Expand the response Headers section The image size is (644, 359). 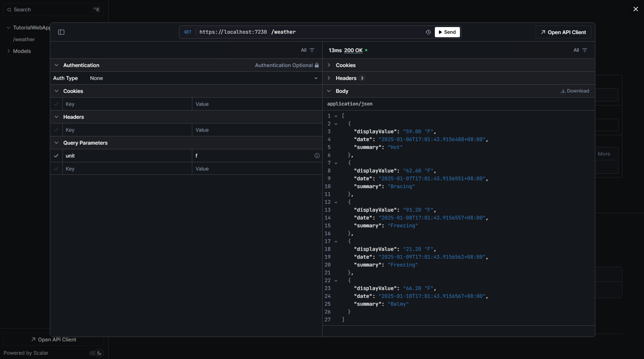pyautogui.click(x=346, y=78)
